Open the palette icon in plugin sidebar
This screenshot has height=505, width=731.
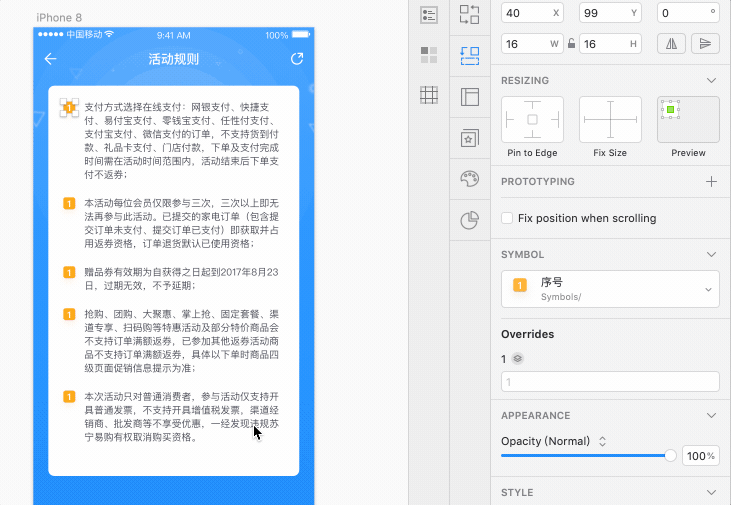tap(469, 179)
